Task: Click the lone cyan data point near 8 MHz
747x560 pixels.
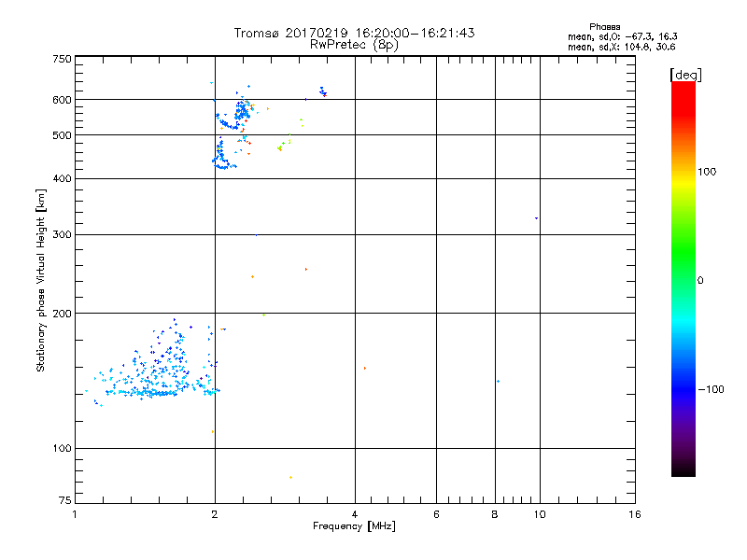Action: tap(498, 382)
